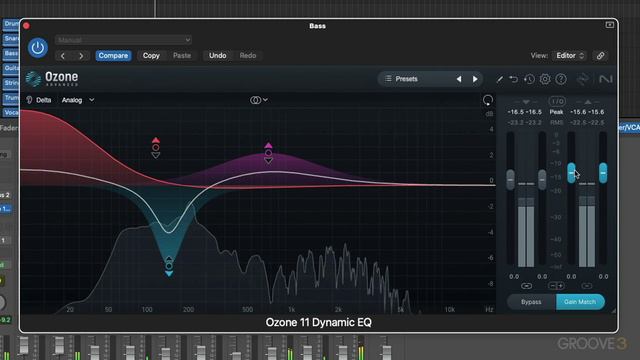Select previous preset with left triangle

(459, 79)
